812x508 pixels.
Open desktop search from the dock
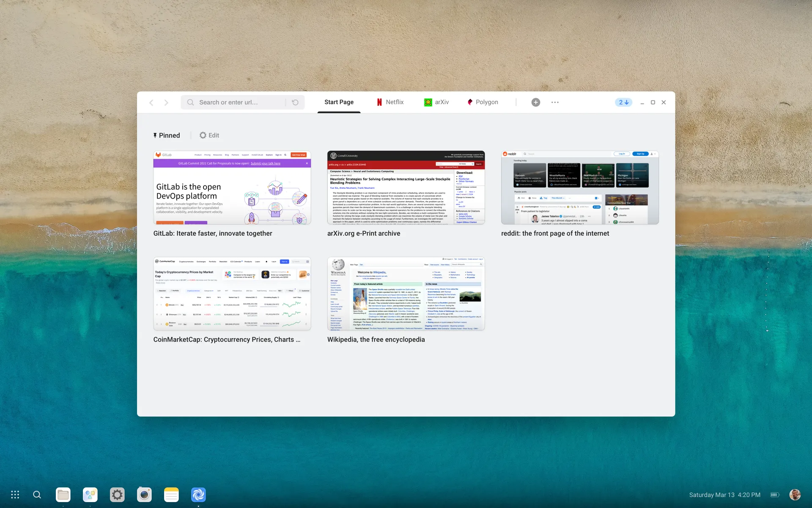tap(37, 494)
